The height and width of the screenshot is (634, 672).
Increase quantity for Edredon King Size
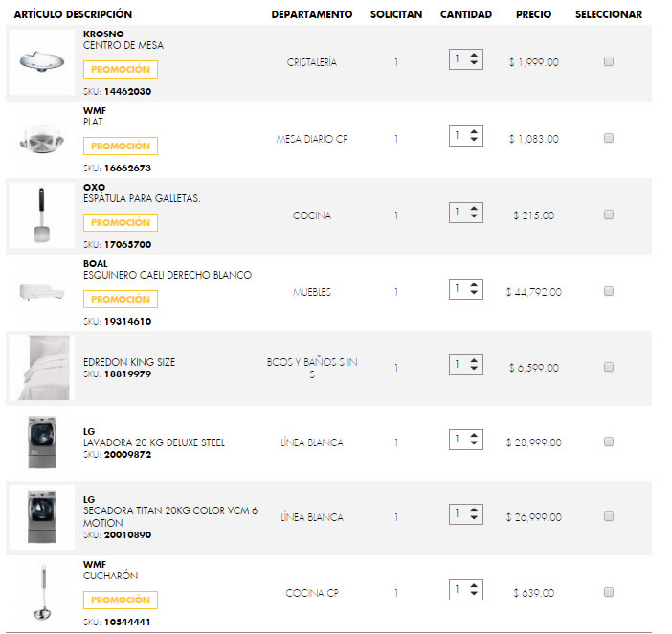[474, 360]
